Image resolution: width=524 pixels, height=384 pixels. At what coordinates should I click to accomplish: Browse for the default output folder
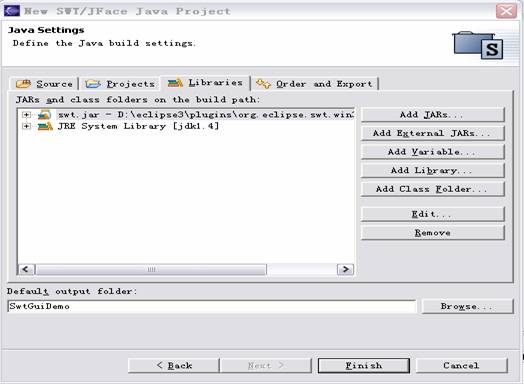click(467, 306)
